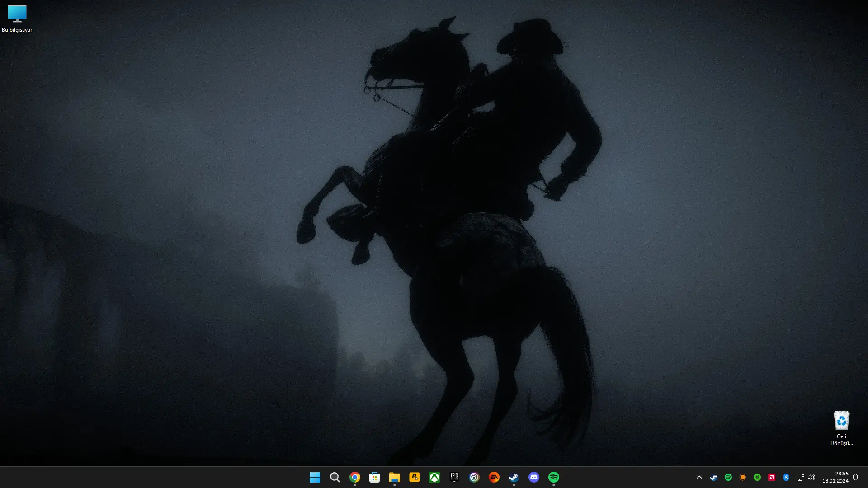Click the Bluetooth tray icon

pyautogui.click(x=786, y=477)
